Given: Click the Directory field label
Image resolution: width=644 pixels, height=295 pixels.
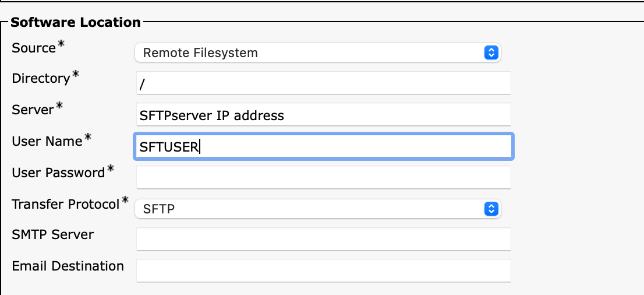Looking at the screenshot, I should (41, 79).
